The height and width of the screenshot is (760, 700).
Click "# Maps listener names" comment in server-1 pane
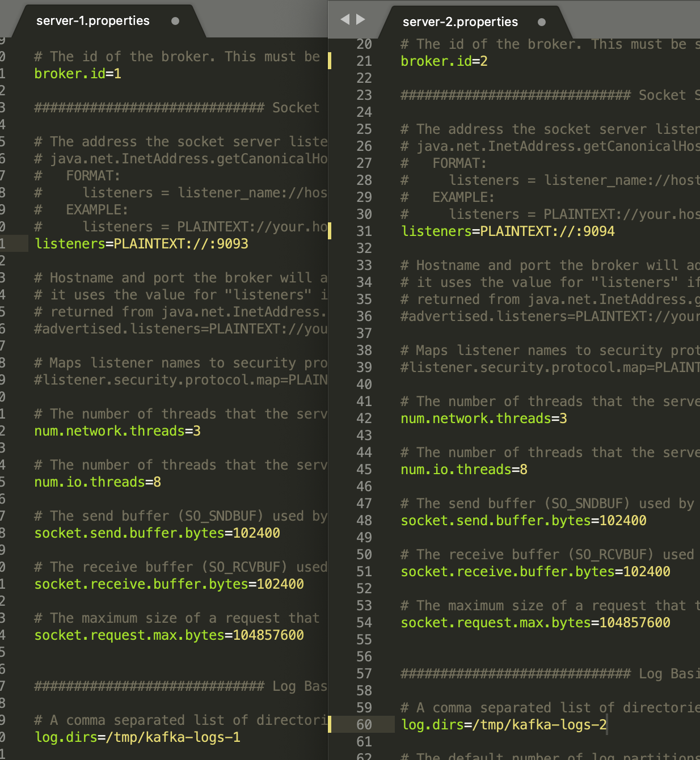coord(181,363)
